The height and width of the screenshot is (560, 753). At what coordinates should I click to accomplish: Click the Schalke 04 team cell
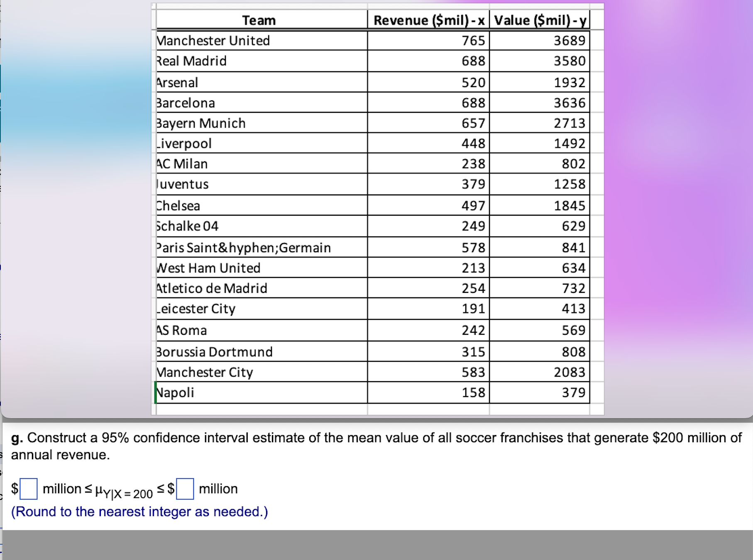pyautogui.click(x=262, y=226)
